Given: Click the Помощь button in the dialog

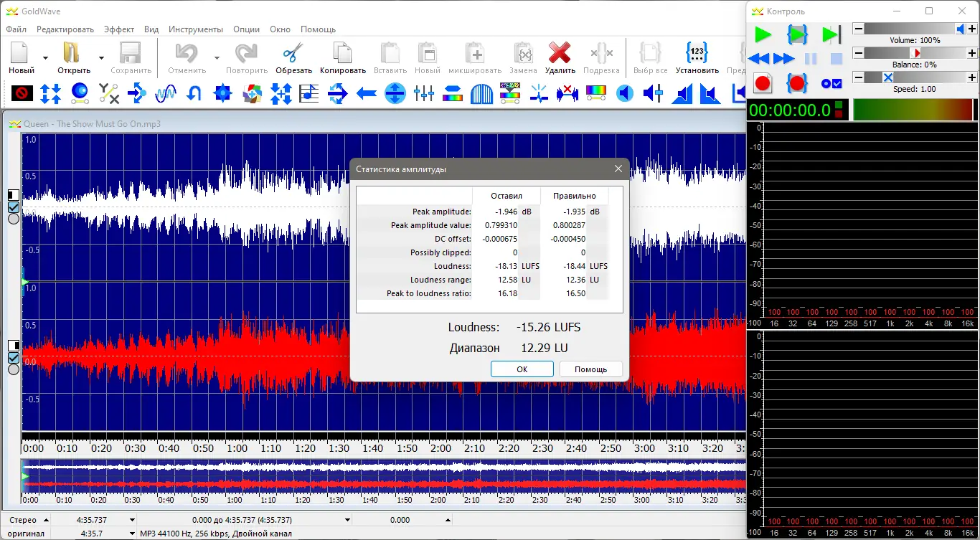Looking at the screenshot, I should coord(590,369).
